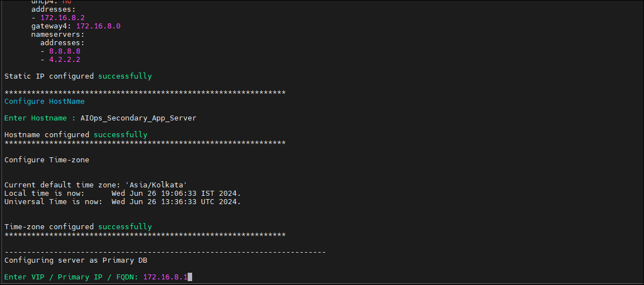Click nameserver address 8.8.8.8

tap(64, 51)
